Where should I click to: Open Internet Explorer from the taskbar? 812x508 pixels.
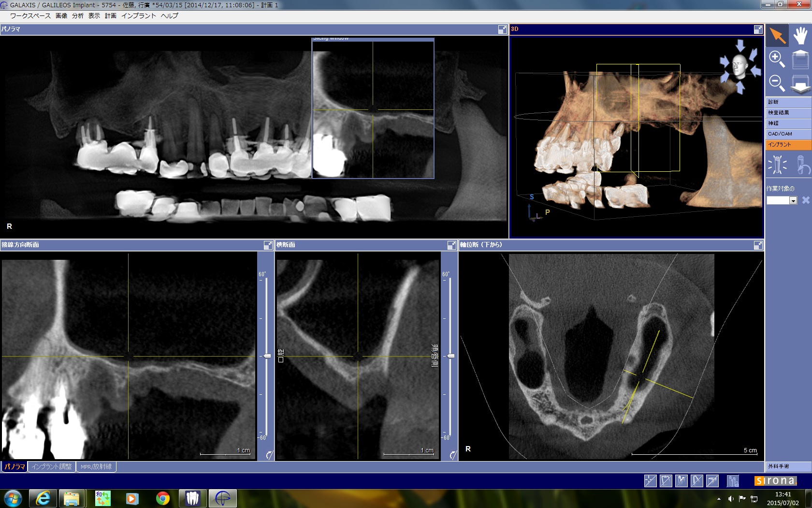(x=43, y=498)
